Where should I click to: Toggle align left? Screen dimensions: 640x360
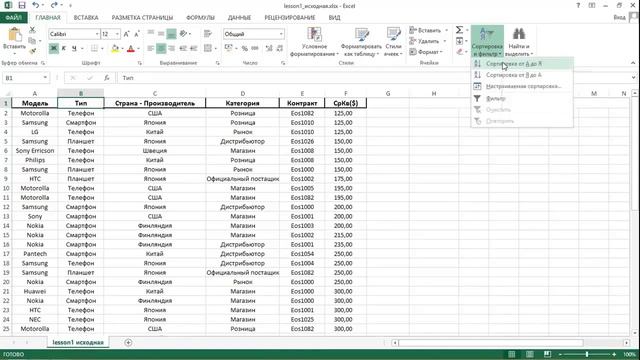[151, 49]
